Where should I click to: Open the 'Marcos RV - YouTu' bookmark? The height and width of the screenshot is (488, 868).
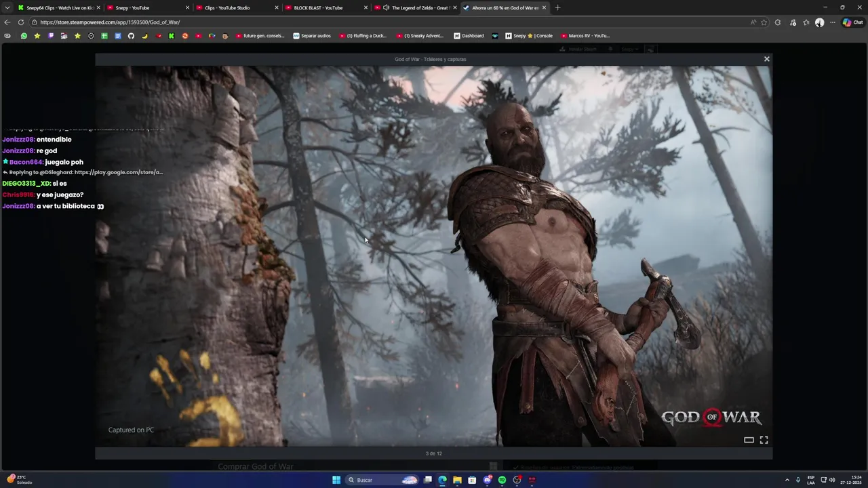(585, 36)
